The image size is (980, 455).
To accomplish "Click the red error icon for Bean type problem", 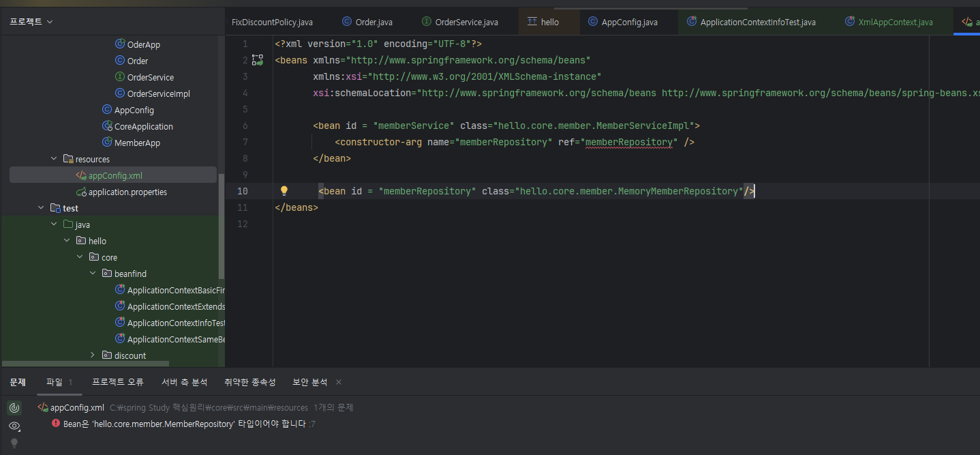I will [x=56, y=424].
